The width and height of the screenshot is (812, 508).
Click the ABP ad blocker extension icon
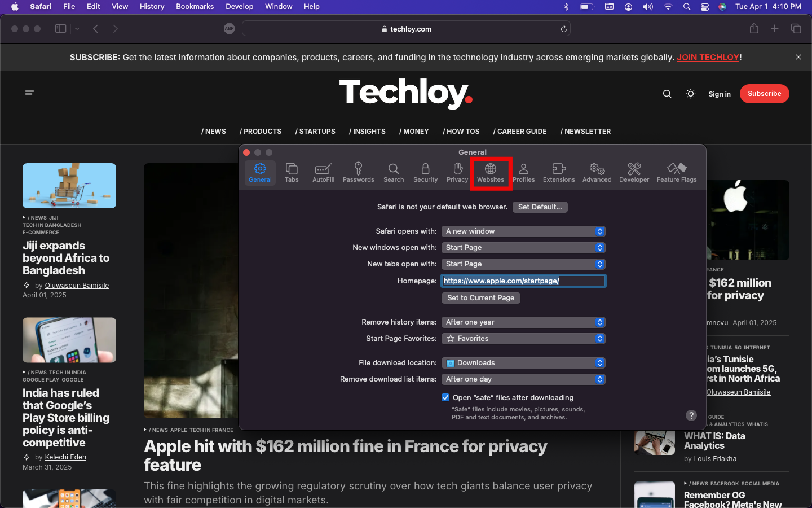click(229, 29)
